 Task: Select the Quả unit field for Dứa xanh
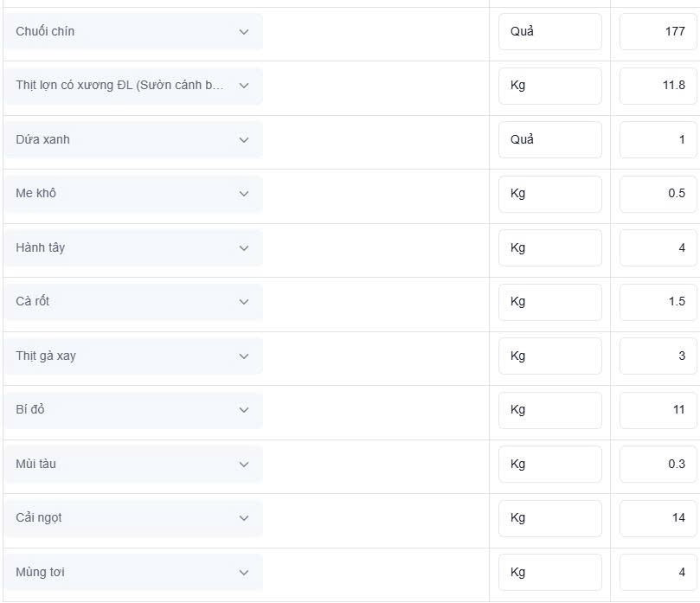pos(550,139)
